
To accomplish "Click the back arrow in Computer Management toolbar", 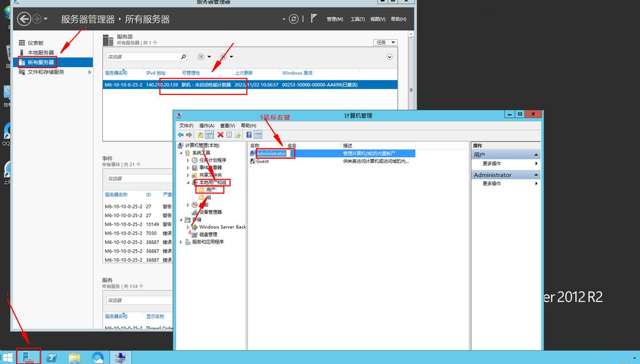I will [181, 134].
